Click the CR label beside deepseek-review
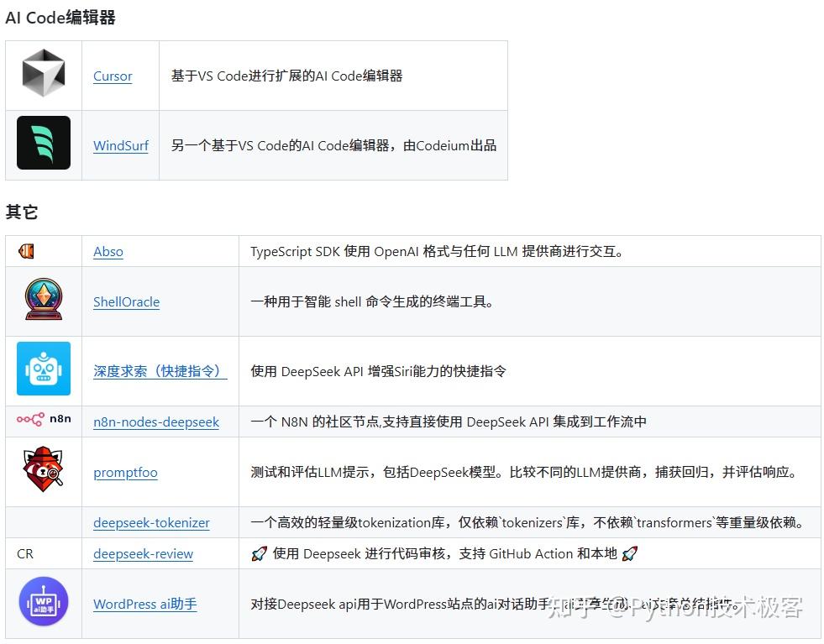 [x=24, y=553]
